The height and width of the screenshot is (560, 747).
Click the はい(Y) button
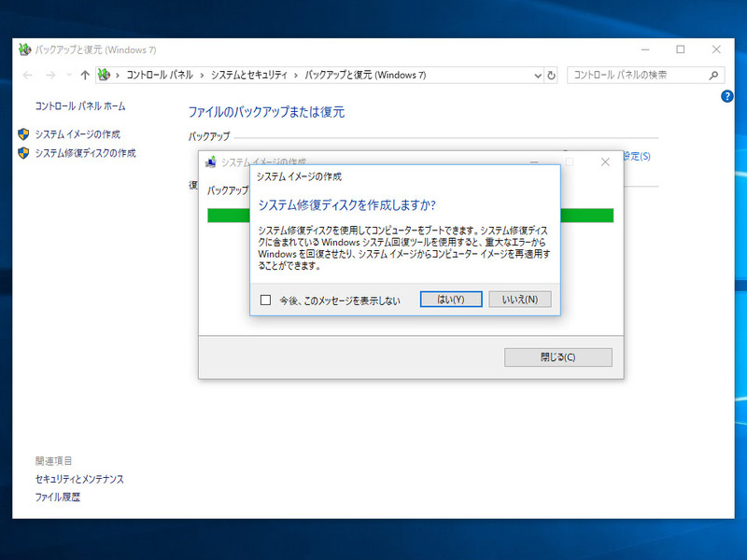[x=451, y=300]
